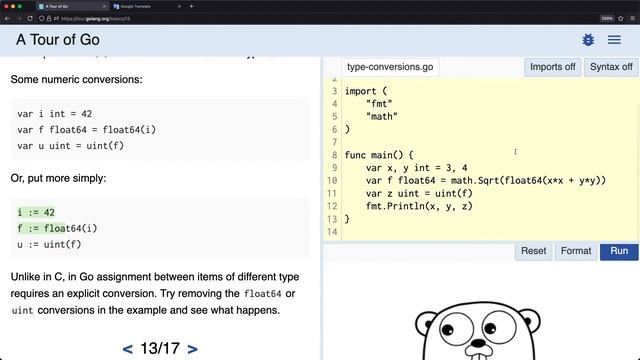Click the 300% zoom level indicator
This screenshot has height=360, width=640.
[x=607, y=18]
